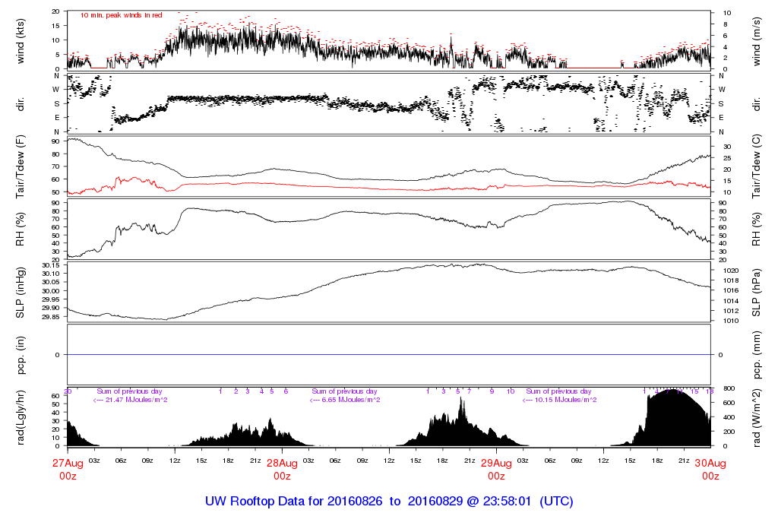Click the '29Aug' date label
Image resolution: width=778 pixels, height=532 pixels.
click(x=496, y=464)
